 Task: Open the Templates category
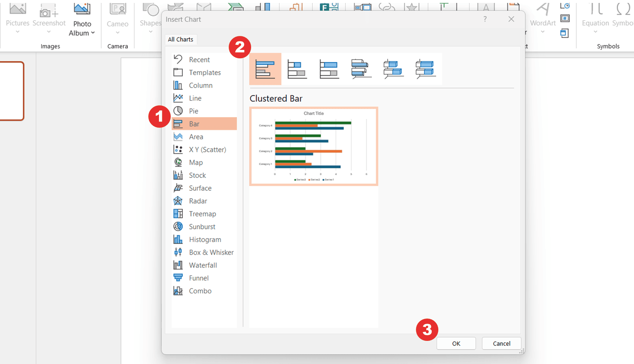(x=205, y=72)
